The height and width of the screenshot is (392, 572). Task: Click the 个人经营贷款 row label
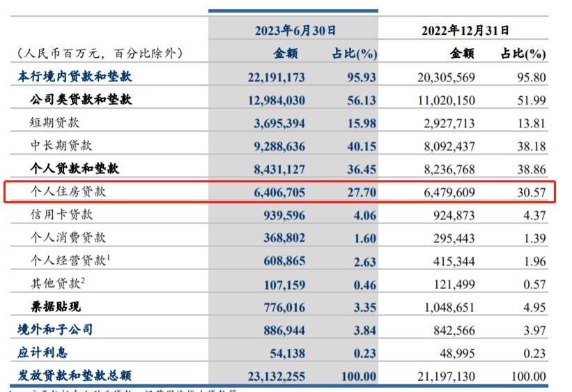click(x=69, y=260)
